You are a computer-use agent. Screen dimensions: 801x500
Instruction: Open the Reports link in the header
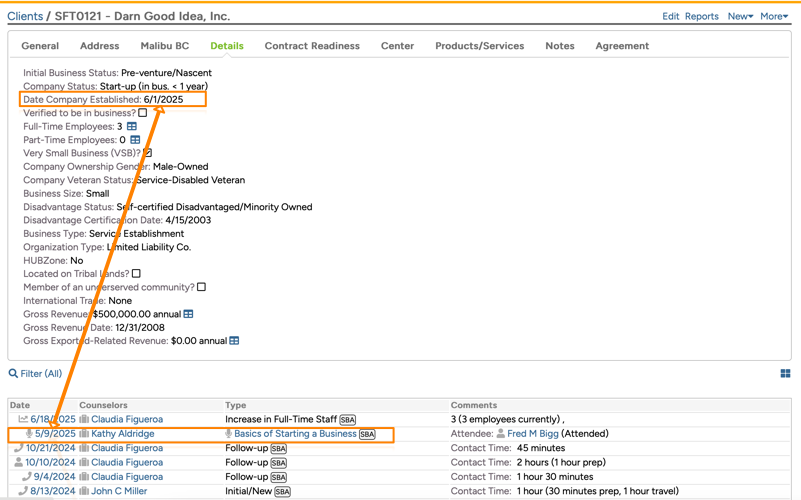[x=701, y=16]
